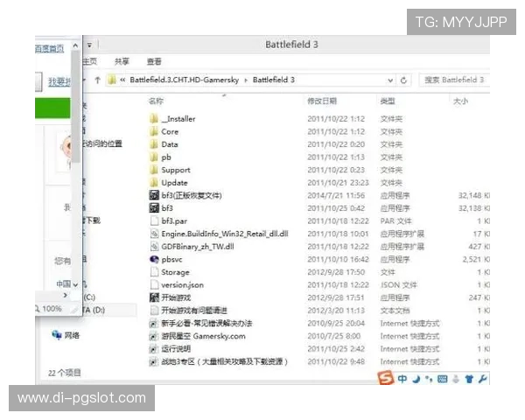Open the Core folder icon
525x420 pixels.
pos(154,131)
